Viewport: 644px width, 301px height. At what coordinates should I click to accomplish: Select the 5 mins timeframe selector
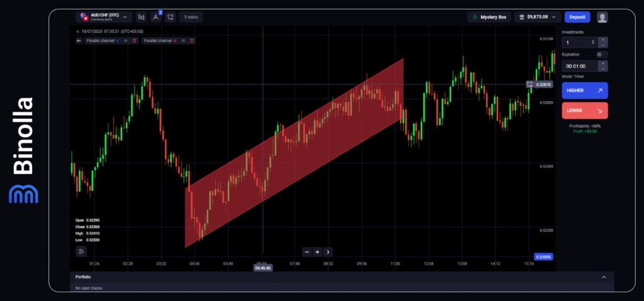pos(191,17)
